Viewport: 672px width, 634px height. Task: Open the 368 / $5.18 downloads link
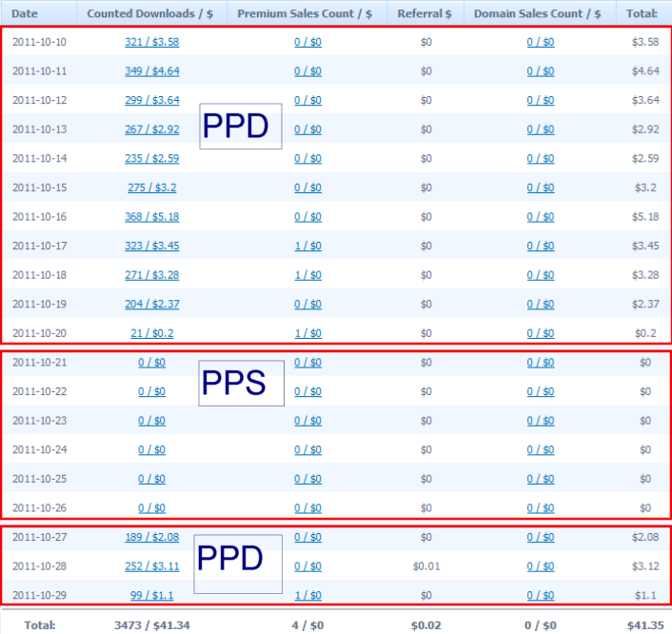coord(152,217)
